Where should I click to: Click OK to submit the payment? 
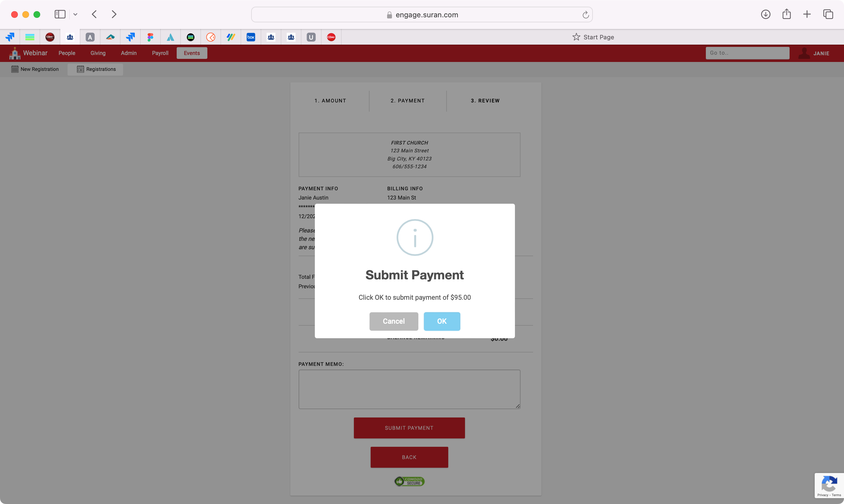pos(442,321)
